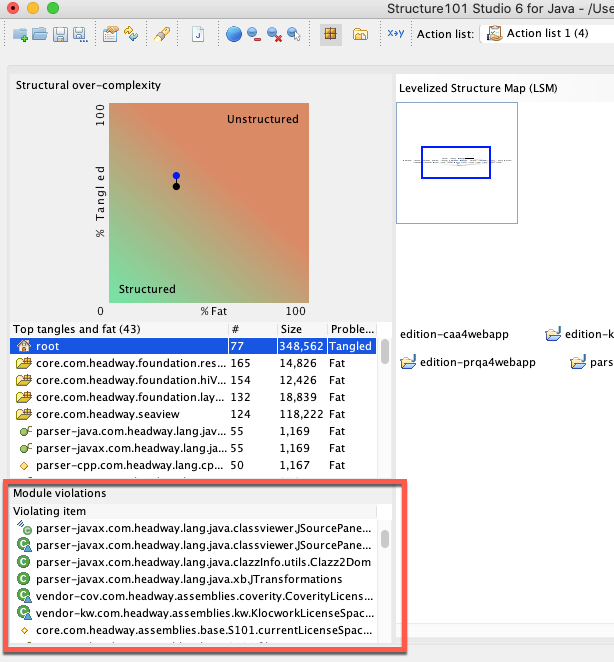The height and width of the screenshot is (662, 614).
Task: Select first JSourcePane... violation row
Action: [193, 528]
